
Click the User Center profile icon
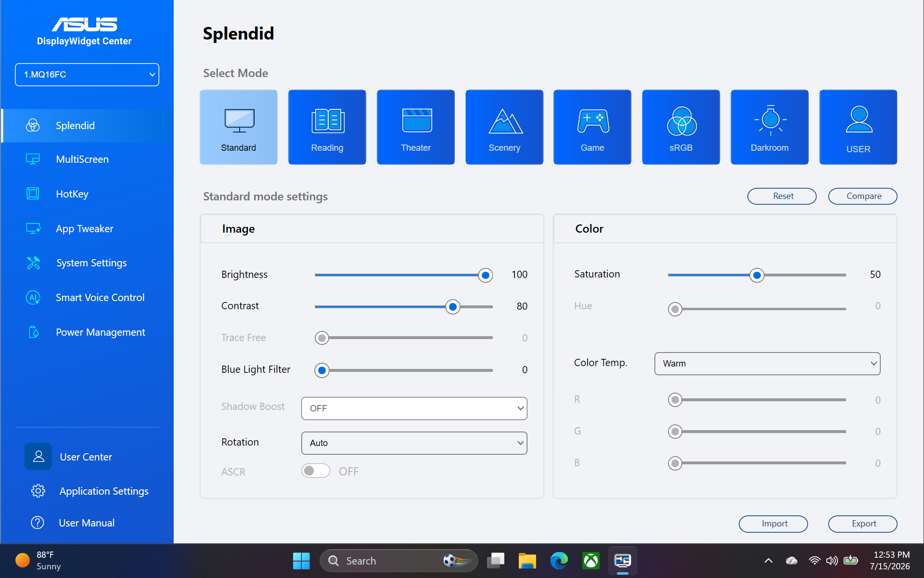click(38, 457)
